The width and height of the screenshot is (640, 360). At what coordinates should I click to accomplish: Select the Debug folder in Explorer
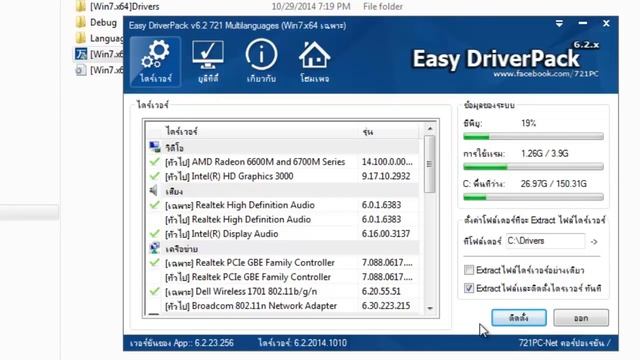pos(97,22)
